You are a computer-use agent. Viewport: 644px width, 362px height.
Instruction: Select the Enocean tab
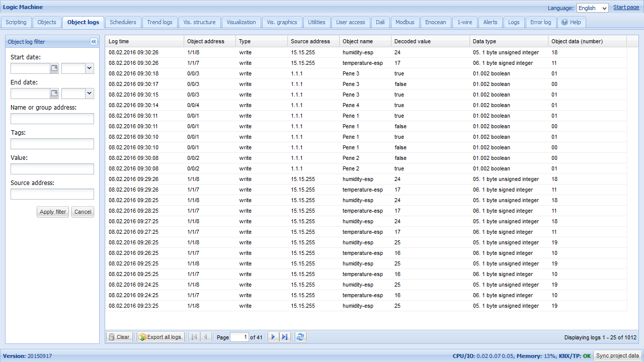(x=435, y=22)
